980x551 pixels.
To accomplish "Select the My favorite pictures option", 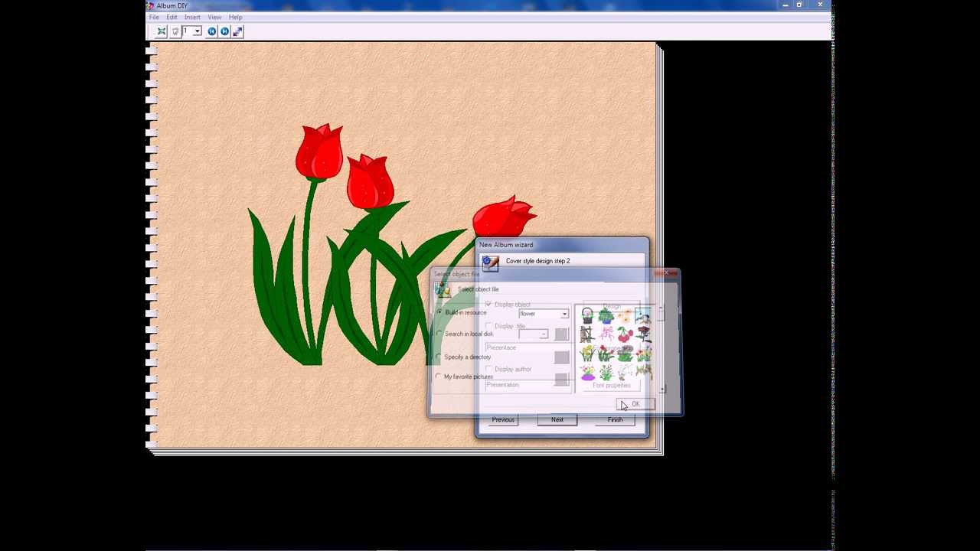I will click(x=439, y=377).
